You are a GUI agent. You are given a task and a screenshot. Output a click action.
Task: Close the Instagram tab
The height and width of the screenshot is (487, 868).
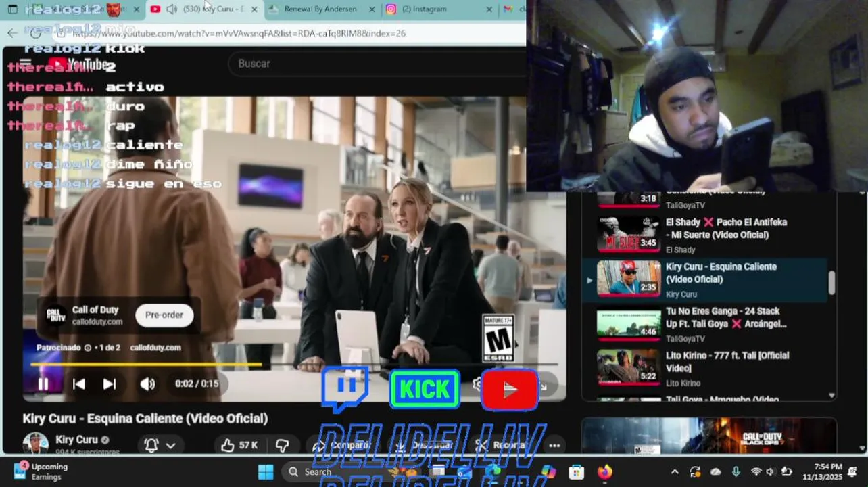click(x=491, y=9)
